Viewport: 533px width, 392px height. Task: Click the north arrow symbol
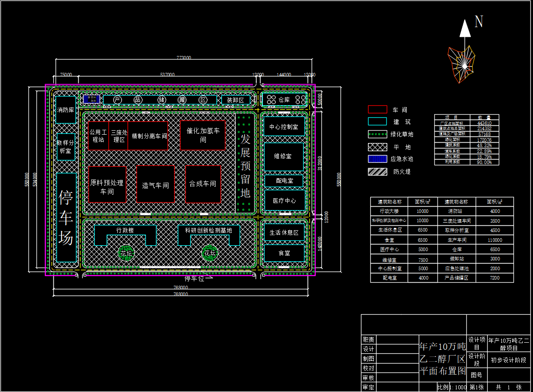tap(465, 29)
